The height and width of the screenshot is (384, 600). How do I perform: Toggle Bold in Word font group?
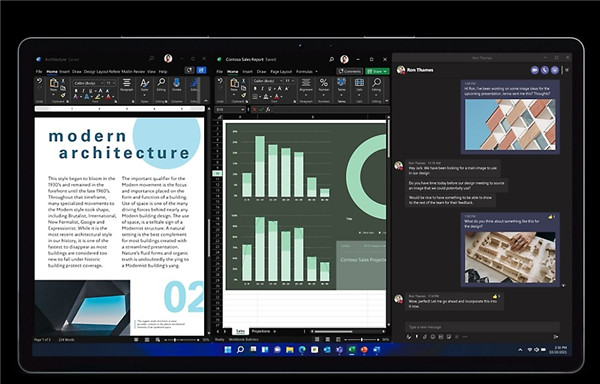point(76,91)
